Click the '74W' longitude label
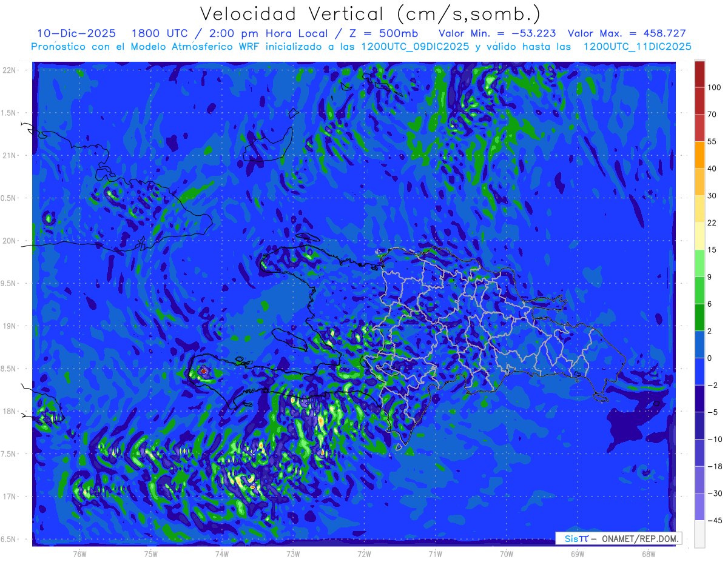Screen dimensions: 728x562 pos(222,554)
